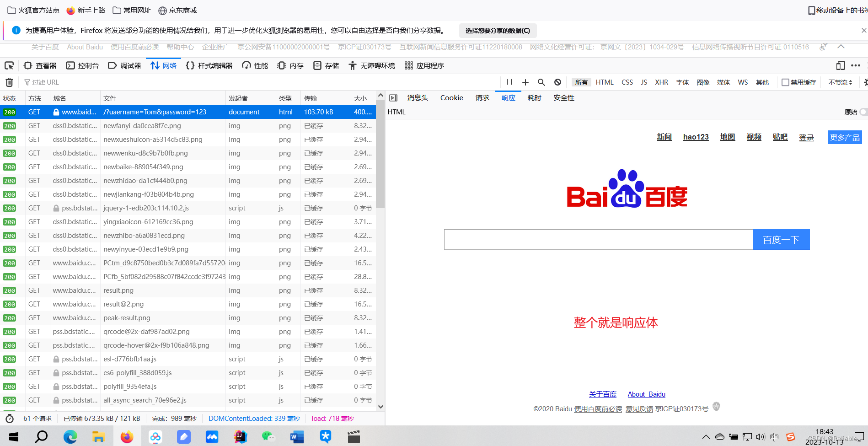The image size is (868, 446).
Task: Sort by the Transferred (传输) column header
Action: 326,98
